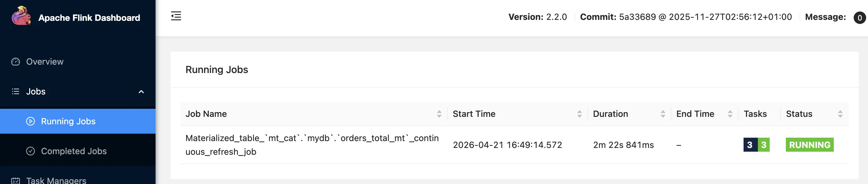Toggle Start Time column sorting
This screenshot has height=184, width=868.
[579, 114]
